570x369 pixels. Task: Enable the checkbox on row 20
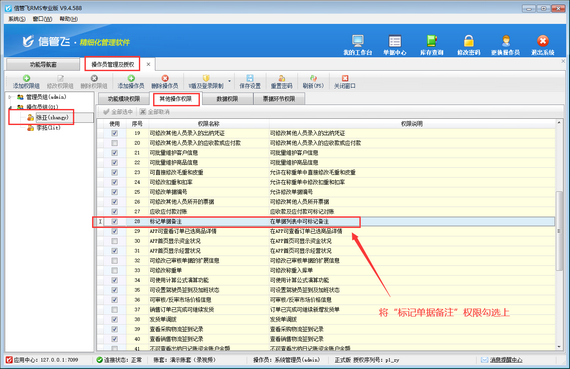115,143
